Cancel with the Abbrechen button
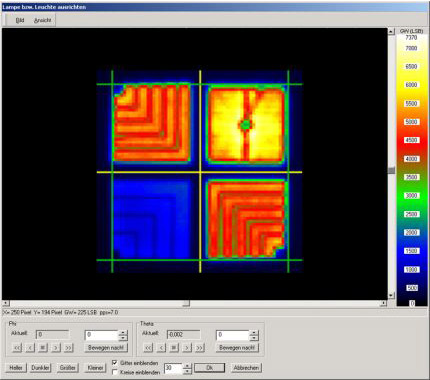Screen dimensions: 430x380 point(246,368)
